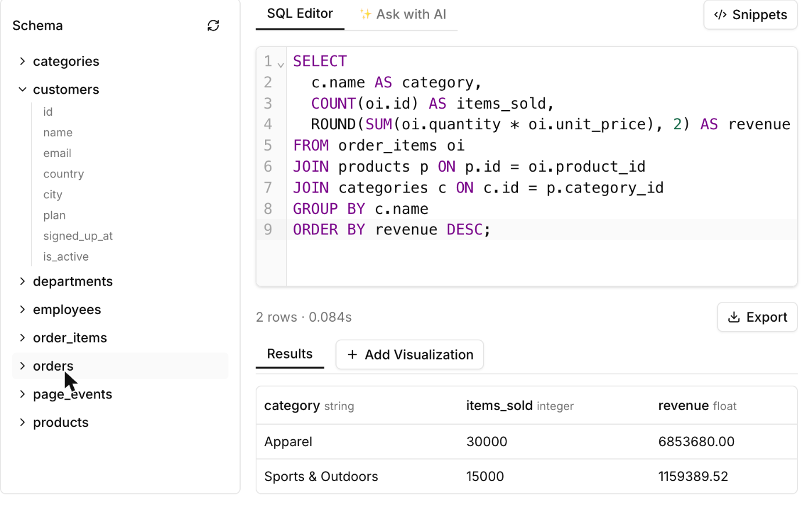
Task: Expand the departments table chevron
Action: [22, 281]
